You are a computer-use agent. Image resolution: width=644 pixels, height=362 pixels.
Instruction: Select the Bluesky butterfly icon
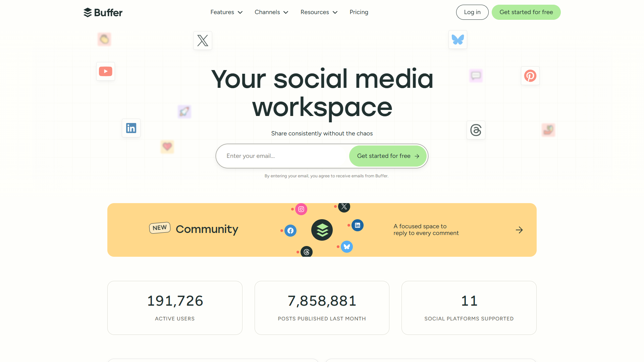tap(458, 39)
